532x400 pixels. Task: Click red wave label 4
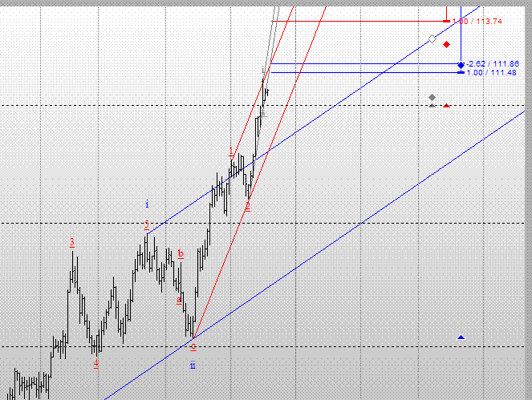coord(95,362)
